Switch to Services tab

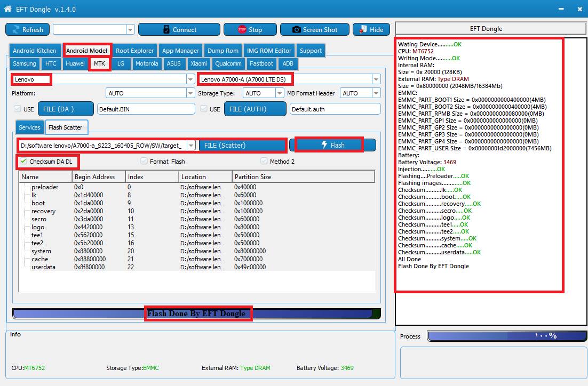(29, 127)
